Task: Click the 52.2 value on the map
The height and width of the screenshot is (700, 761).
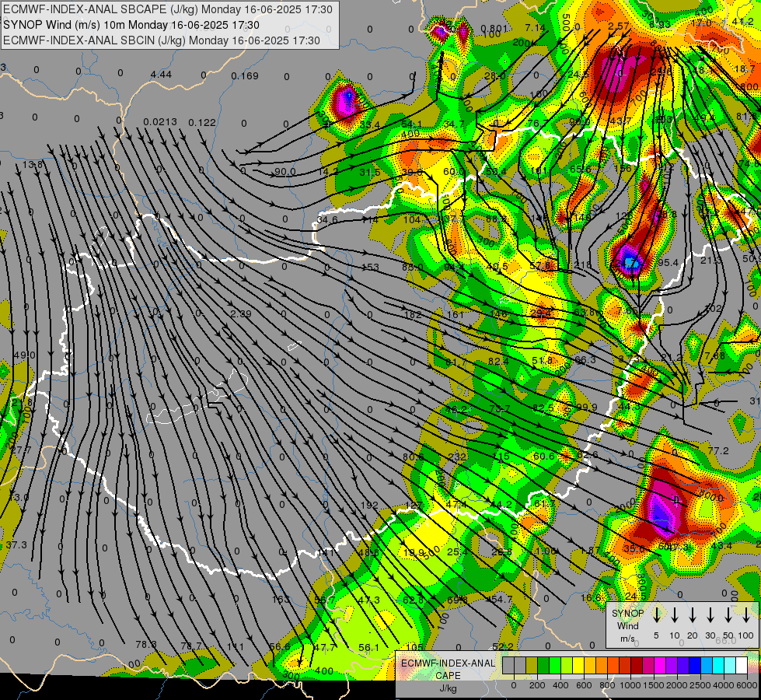Action: click(x=503, y=646)
